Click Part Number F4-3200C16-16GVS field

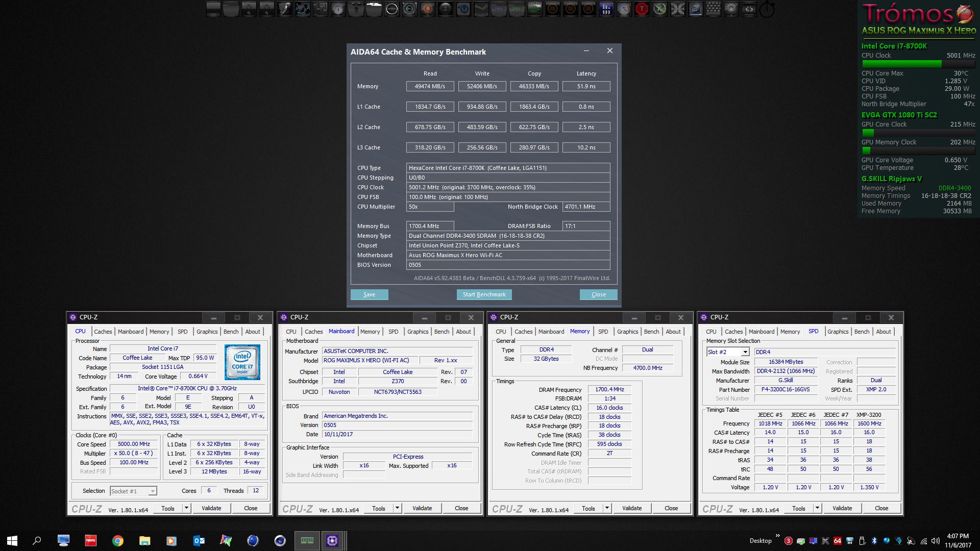(786, 389)
